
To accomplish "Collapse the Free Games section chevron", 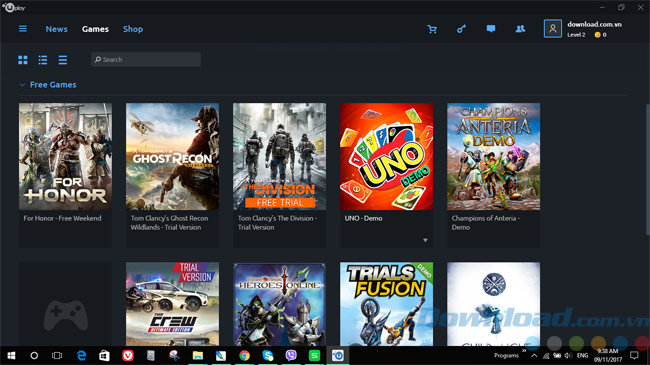I will pos(22,85).
